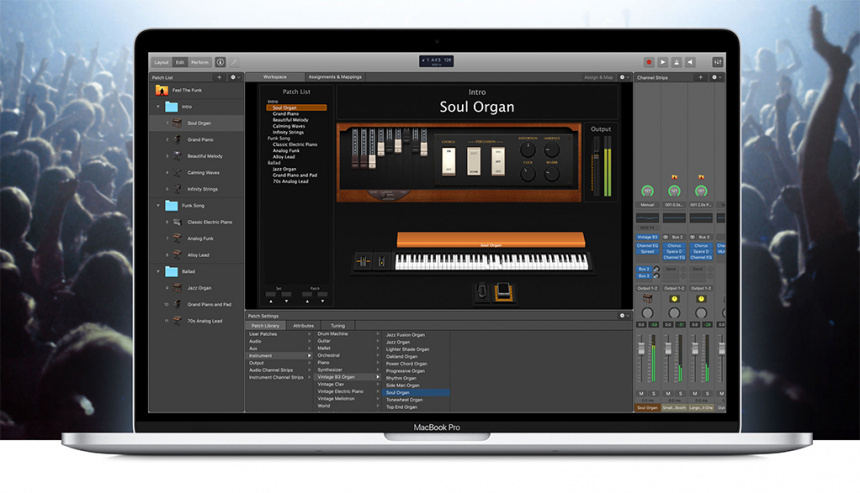
Task: Click the red Record button in toolbar
Action: tap(649, 62)
